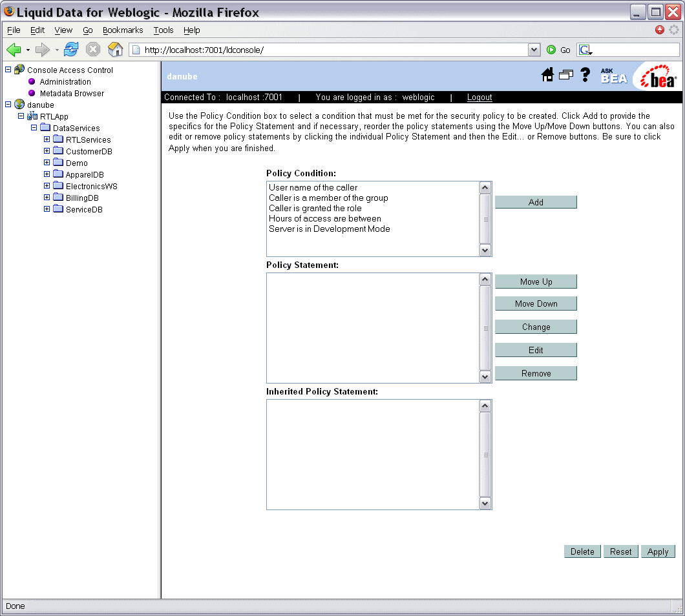Open the Back button history dropdown arrow
The image size is (685, 616).
click(x=28, y=50)
